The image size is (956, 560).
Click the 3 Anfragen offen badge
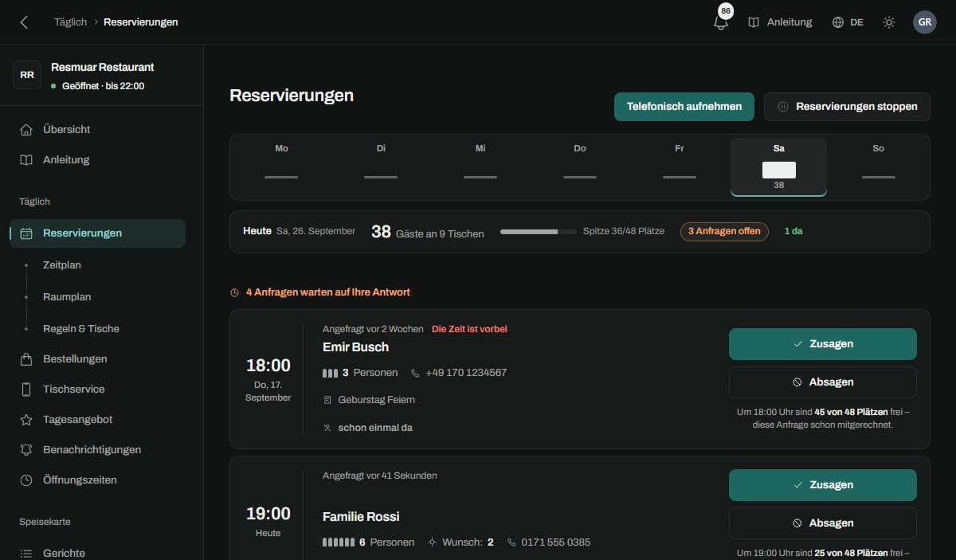(724, 232)
